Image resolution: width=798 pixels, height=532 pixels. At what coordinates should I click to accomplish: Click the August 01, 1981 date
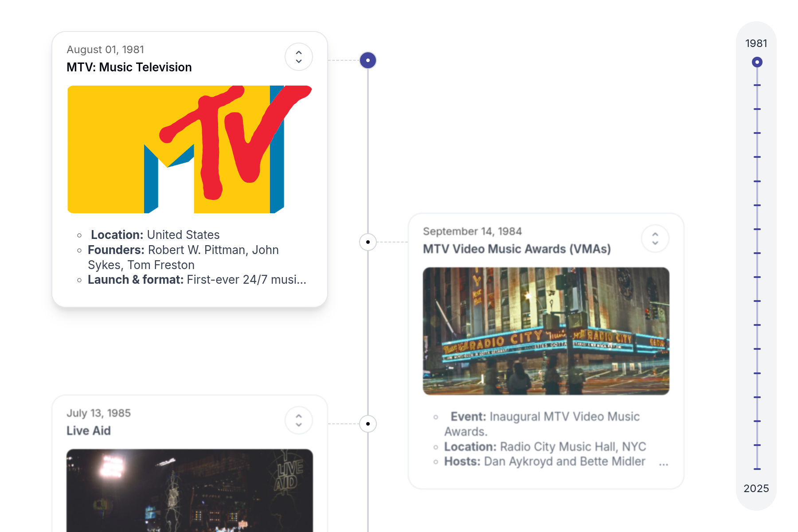click(x=106, y=50)
